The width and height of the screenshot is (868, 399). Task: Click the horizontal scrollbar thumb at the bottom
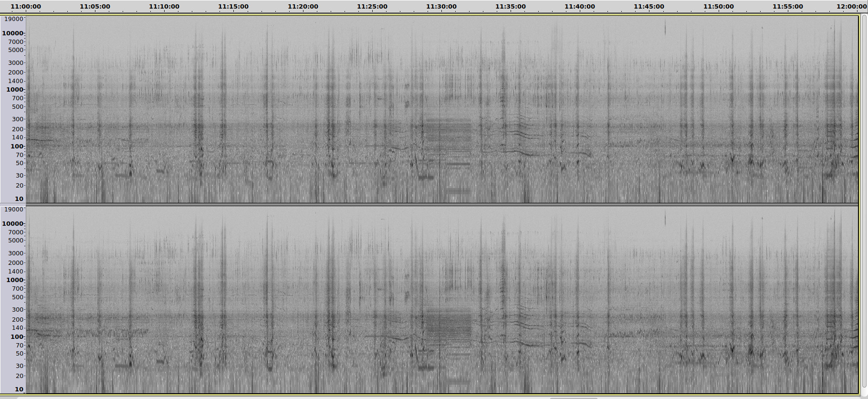point(573,398)
